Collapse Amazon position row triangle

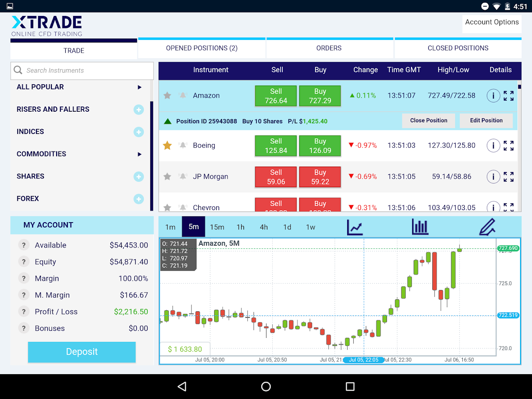[x=168, y=121]
